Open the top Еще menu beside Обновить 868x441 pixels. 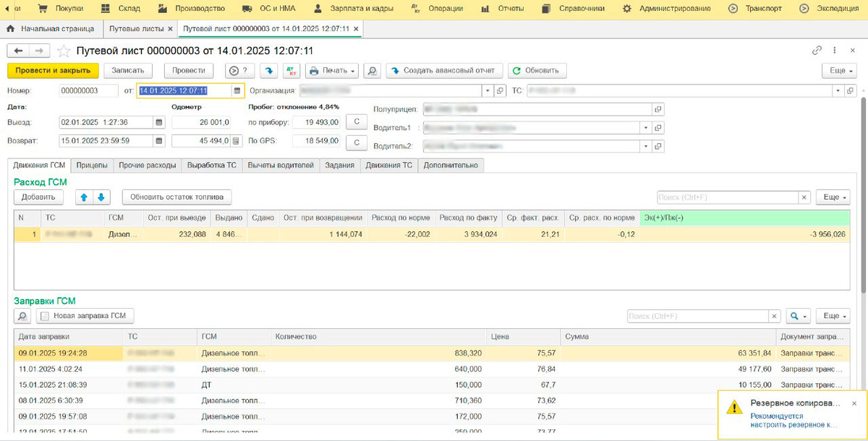839,70
